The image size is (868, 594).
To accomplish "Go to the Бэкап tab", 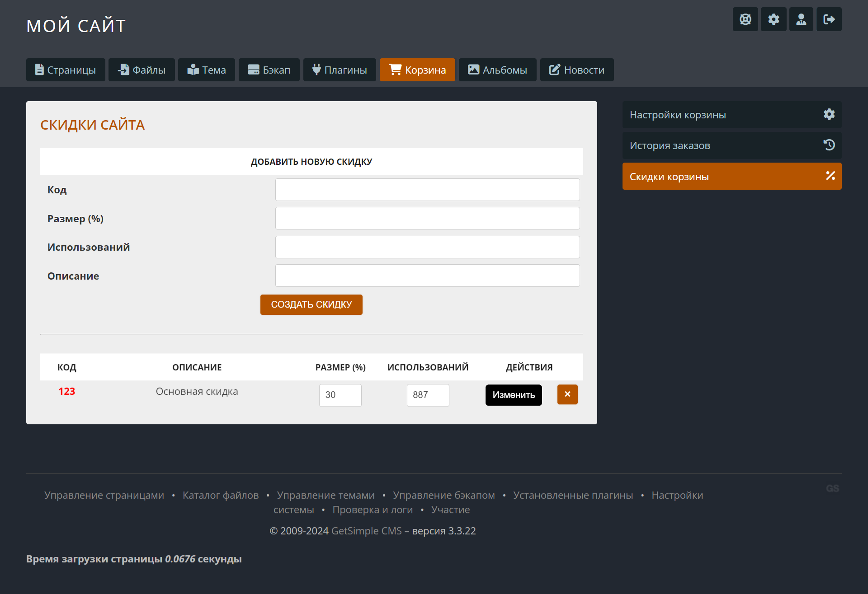I will (x=269, y=70).
